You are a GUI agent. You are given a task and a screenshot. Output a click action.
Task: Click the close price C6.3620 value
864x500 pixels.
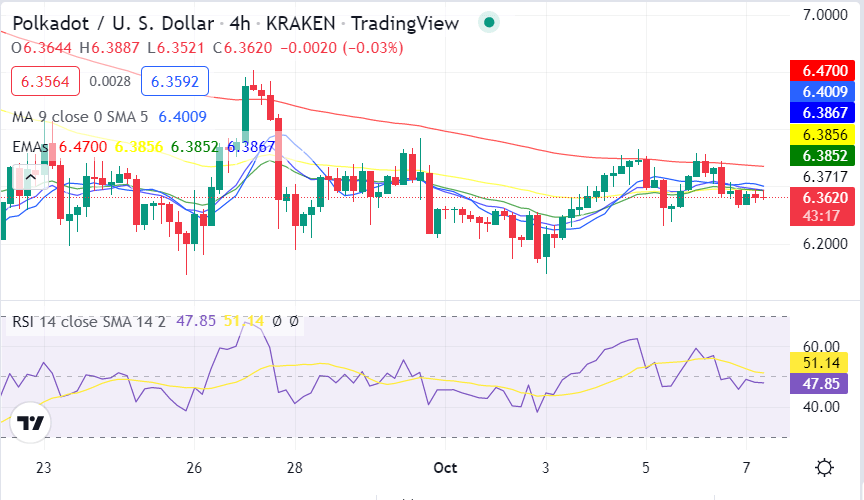tap(242, 48)
